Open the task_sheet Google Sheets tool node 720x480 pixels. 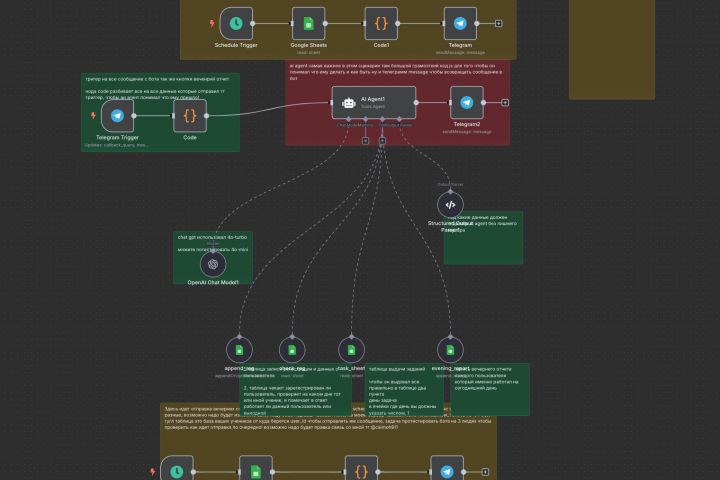351,350
